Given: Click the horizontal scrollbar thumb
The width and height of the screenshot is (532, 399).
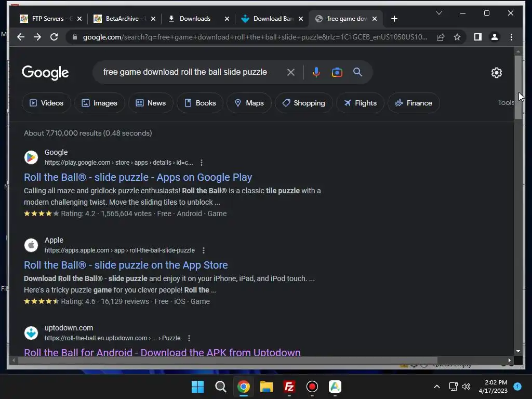Looking at the screenshot, I should (228, 361).
